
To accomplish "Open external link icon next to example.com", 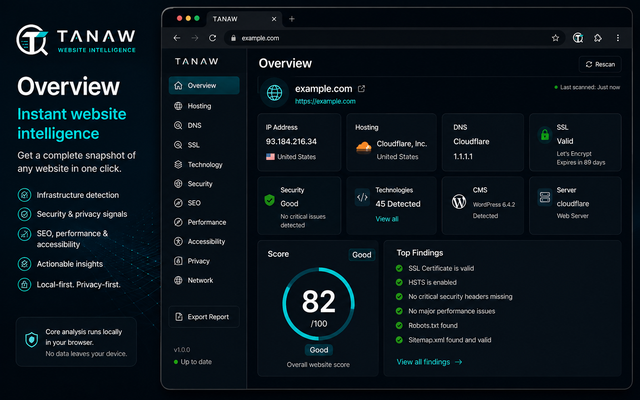I will tap(361, 89).
